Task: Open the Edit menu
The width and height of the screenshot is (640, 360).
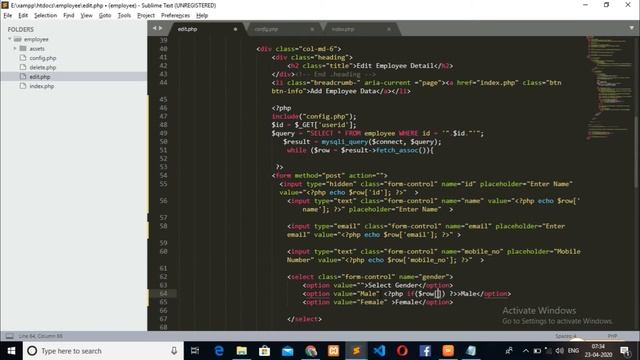Action: click(23, 16)
